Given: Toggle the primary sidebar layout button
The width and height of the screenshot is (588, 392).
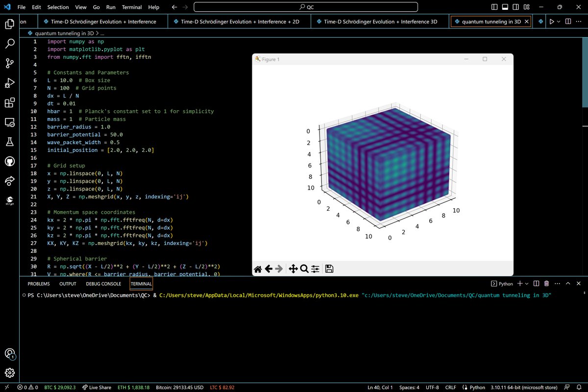Looking at the screenshot, I should pyautogui.click(x=494, y=7).
